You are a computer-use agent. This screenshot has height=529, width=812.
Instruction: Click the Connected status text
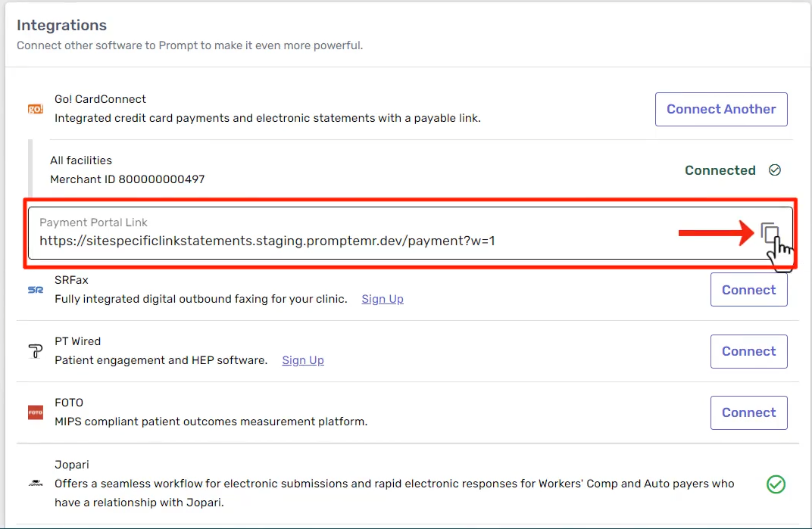click(x=720, y=170)
